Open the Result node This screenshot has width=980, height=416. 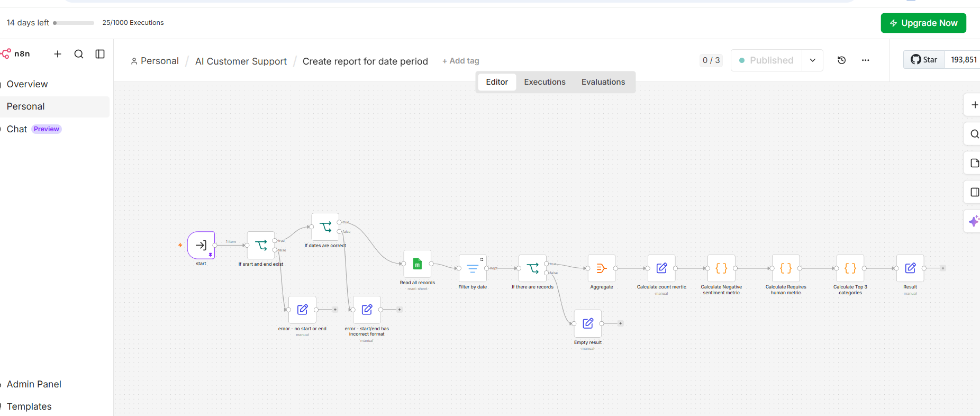[910, 268]
